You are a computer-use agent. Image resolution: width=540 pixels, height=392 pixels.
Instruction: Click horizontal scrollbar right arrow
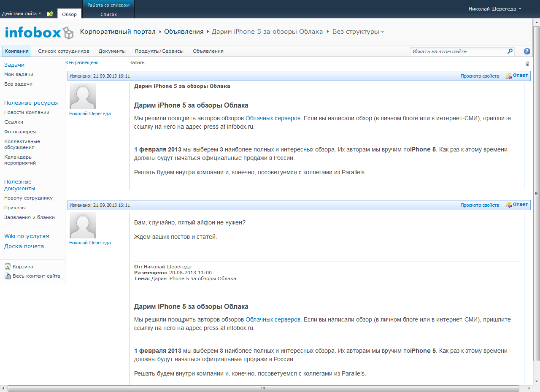pos(529,388)
